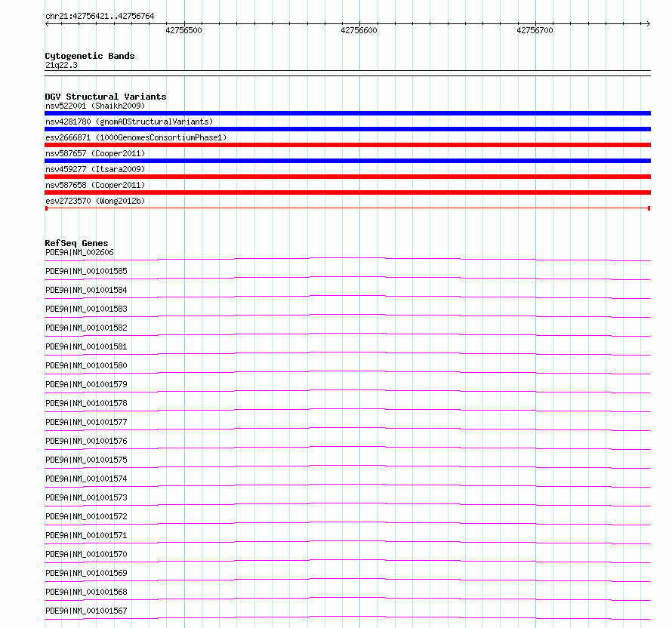This screenshot has width=672, height=628.
Task: Open transcript PDE9A|NM_001001574
Action: point(86,479)
